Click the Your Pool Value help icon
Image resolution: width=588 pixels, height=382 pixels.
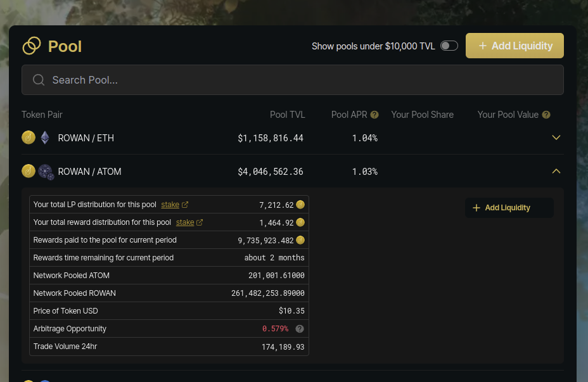(546, 115)
